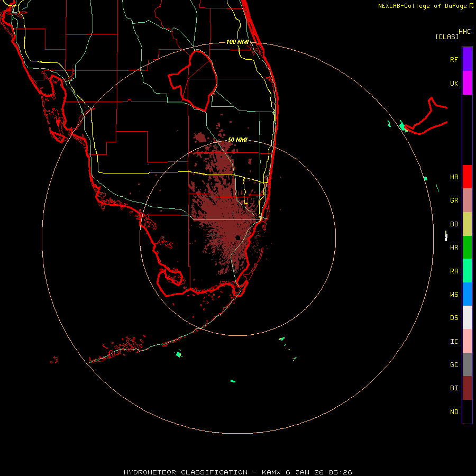Click the green echo by the Bahamas coastline
Screen dimensions: 476x476
(x=403, y=126)
